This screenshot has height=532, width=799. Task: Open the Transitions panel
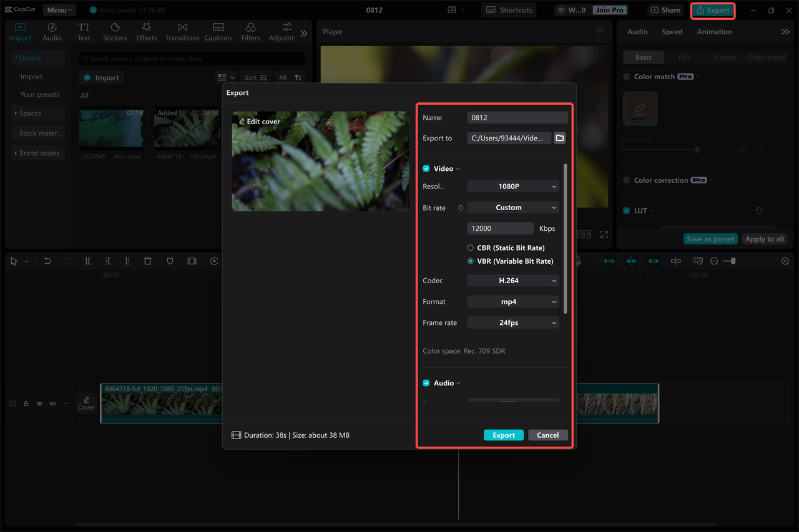coord(182,31)
